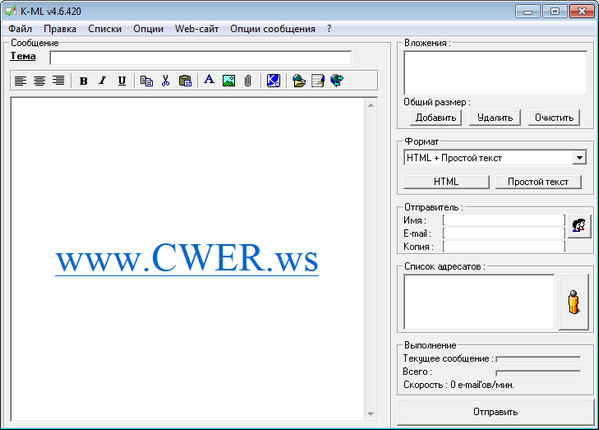Viewport: 599px width, 430px height.
Task: Align message text to the left
Action: pyautogui.click(x=20, y=81)
